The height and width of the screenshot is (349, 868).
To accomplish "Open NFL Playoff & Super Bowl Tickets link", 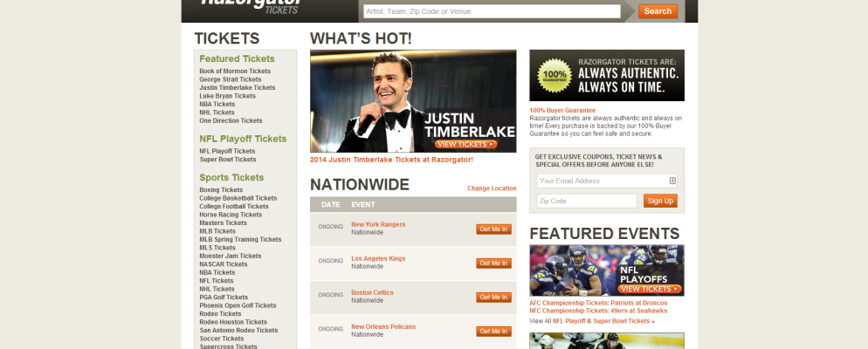I will 603,321.
